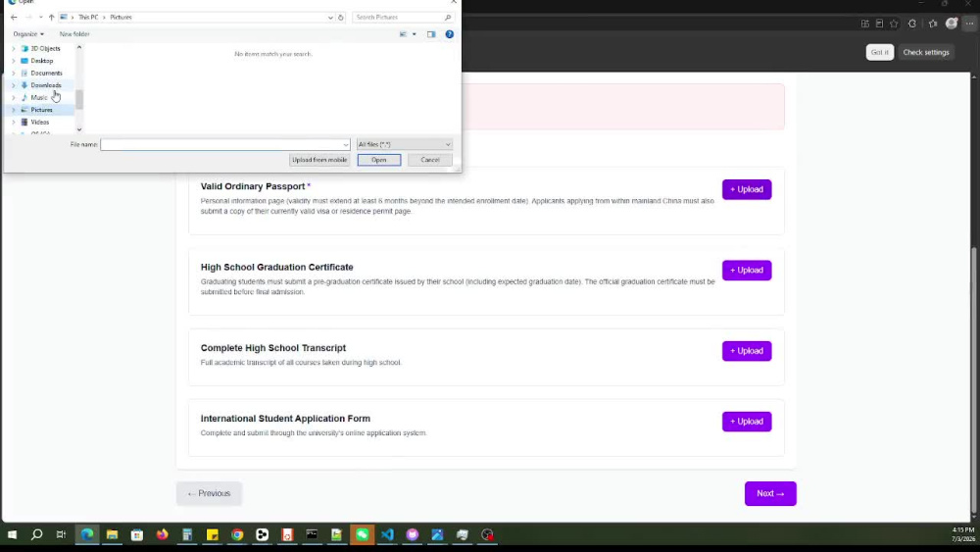The height and width of the screenshot is (552, 980).
Task: Expand the Documents tree node
Action: coord(14,74)
